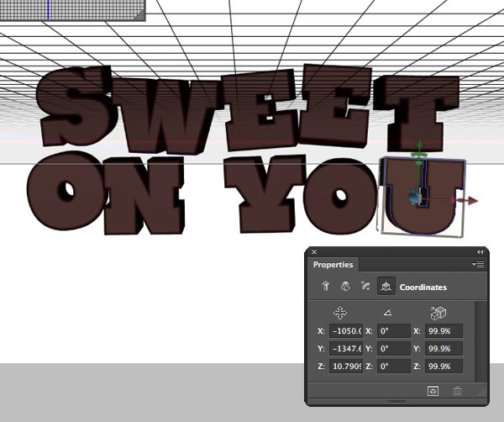Viewport: 504px width, 422px height.
Task: Edit the Y rotation angle field
Action: pyautogui.click(x=394, y=349)
